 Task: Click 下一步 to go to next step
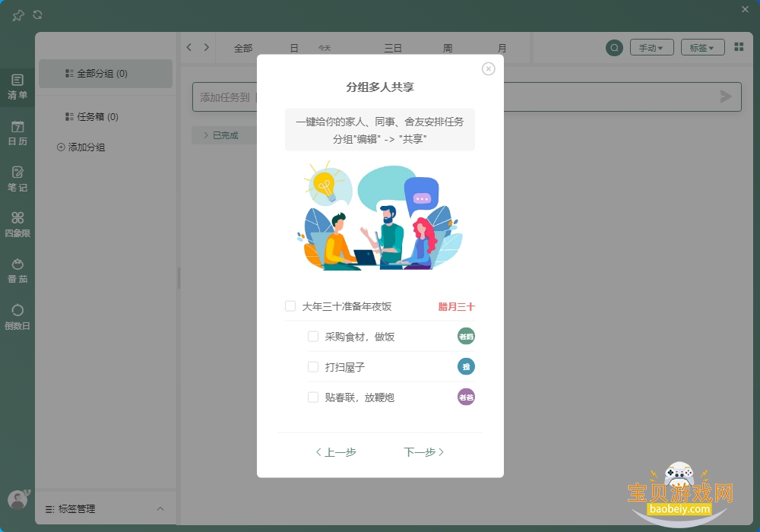(x=423, y=452)
